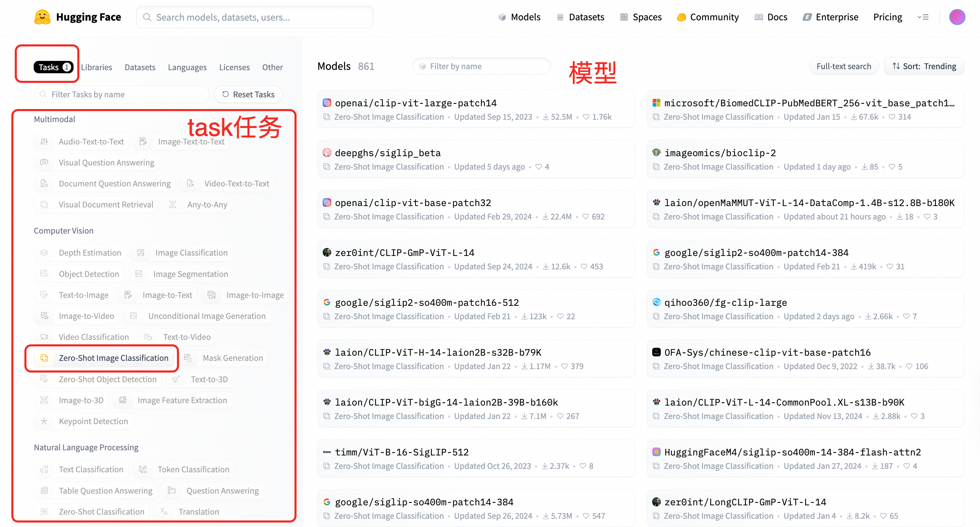Click the Microsoft logo on the BiomedCLIP model
Image resolution: width=980 pixels, height=527 pixels.
[656, 103]
